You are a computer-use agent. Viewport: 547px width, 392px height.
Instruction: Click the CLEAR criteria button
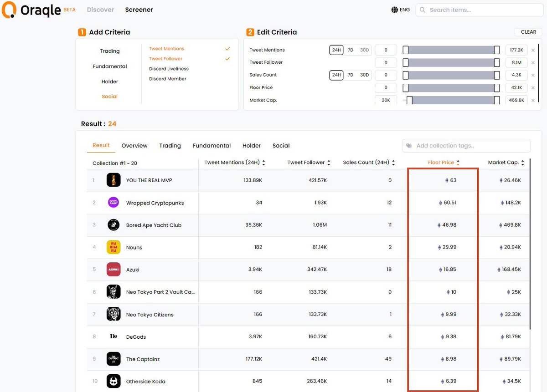coord(528,32)
